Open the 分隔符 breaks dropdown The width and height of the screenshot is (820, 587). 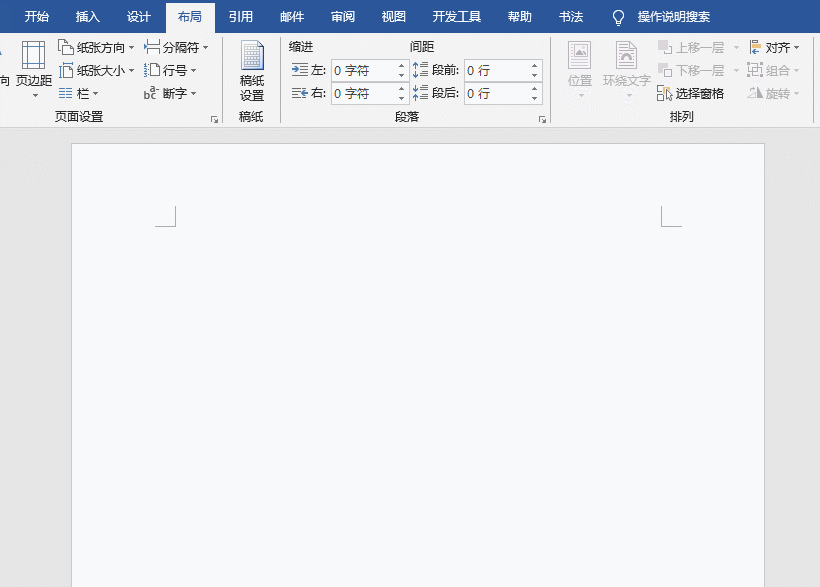click(176, 47)
